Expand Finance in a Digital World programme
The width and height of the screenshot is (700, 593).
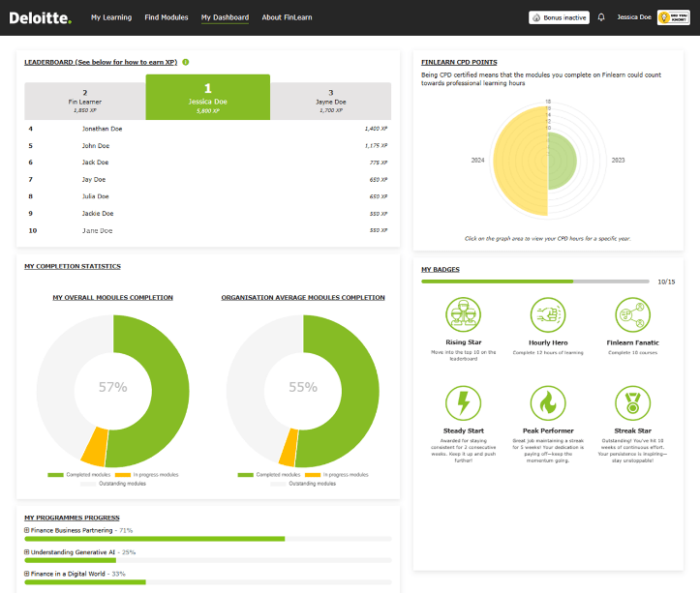click(27, 574)
